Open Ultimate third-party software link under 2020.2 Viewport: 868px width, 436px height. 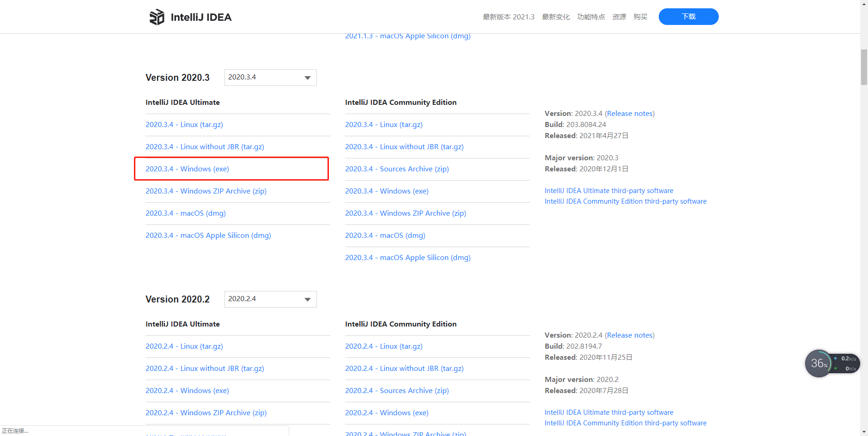(609, 412)
